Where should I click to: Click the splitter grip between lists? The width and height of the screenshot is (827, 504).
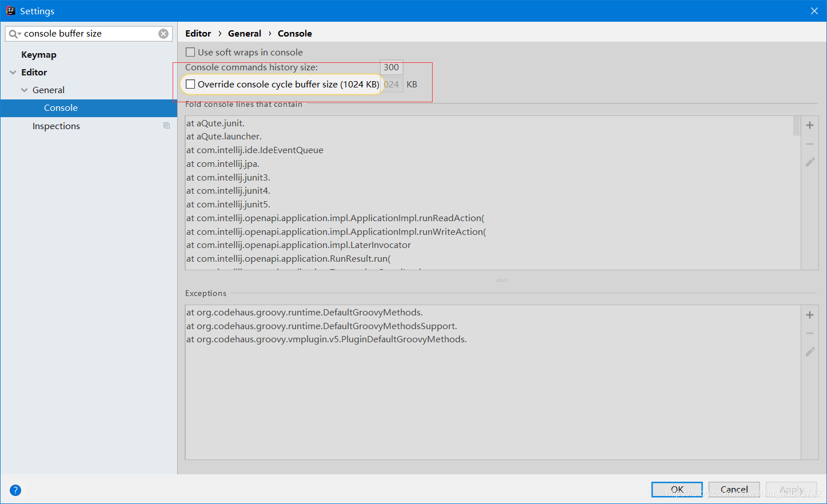click(x=502, y=281)
